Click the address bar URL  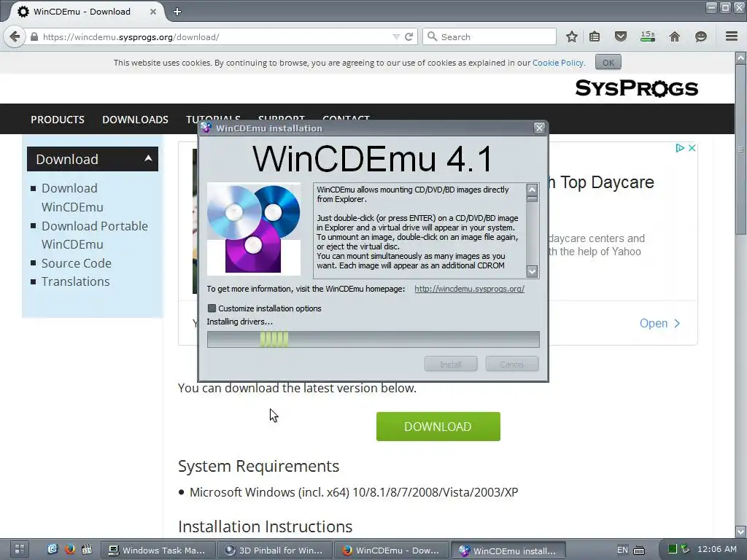point(131,37)
